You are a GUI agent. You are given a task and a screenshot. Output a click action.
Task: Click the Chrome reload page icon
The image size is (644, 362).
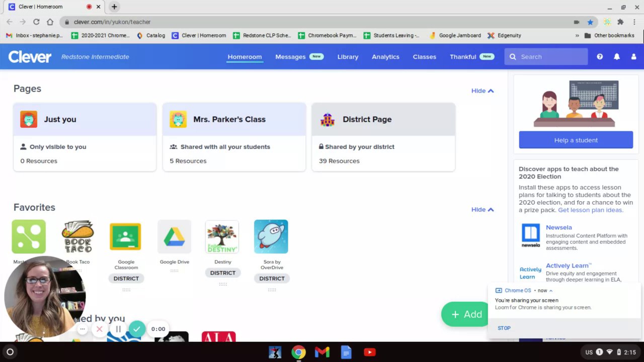point(36,22)
